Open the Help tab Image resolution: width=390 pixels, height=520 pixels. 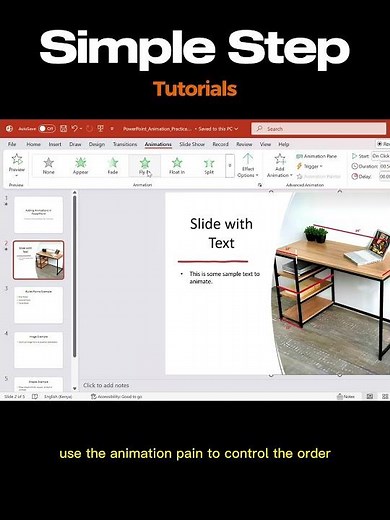pyautogui.click(x=284, y=144)
